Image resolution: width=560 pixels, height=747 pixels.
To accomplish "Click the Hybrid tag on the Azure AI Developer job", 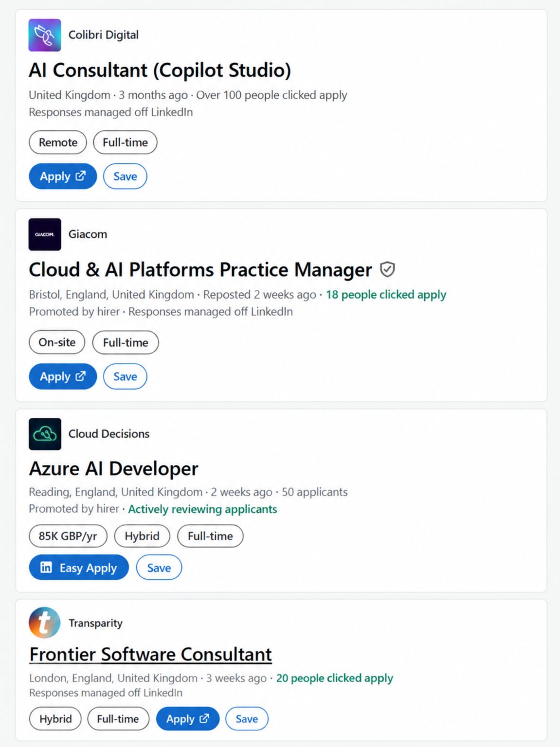I will pyautogui.click(x=142, y=536).
